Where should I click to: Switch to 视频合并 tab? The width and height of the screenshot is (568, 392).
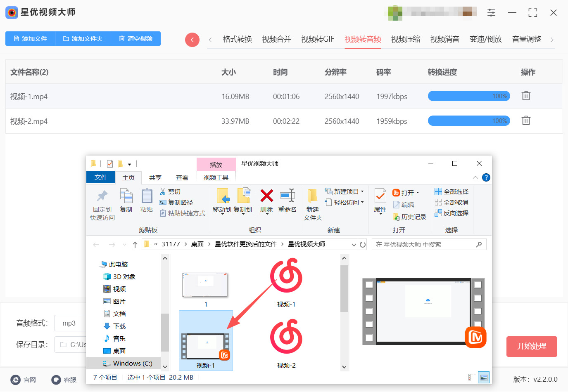(276, 40)
